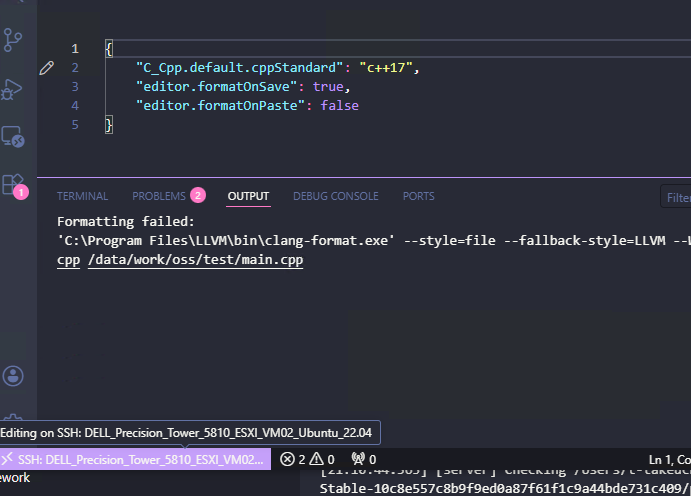
Task: Click the pencil edit icon beside line 2
Action: click(x=46, y=68)
